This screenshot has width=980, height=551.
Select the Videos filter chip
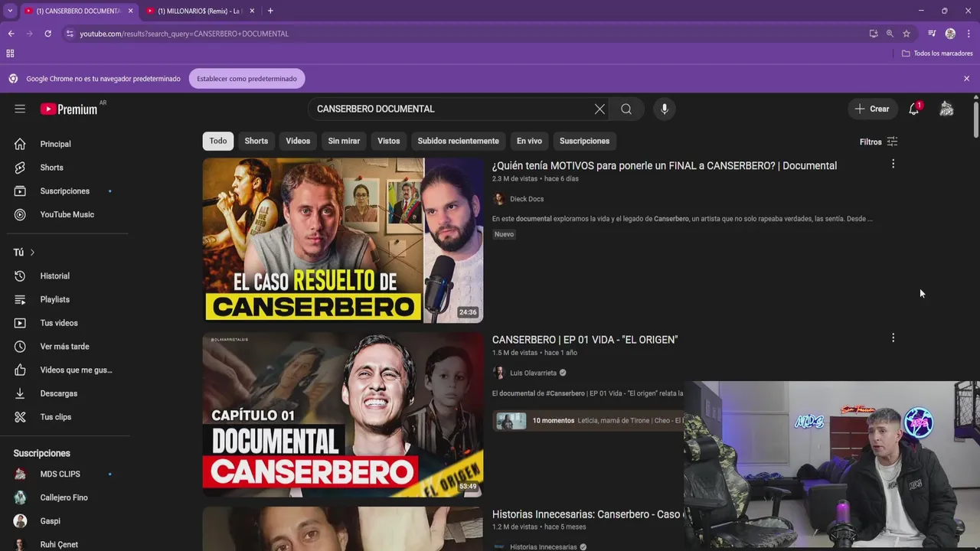click(x=298, y=141)
